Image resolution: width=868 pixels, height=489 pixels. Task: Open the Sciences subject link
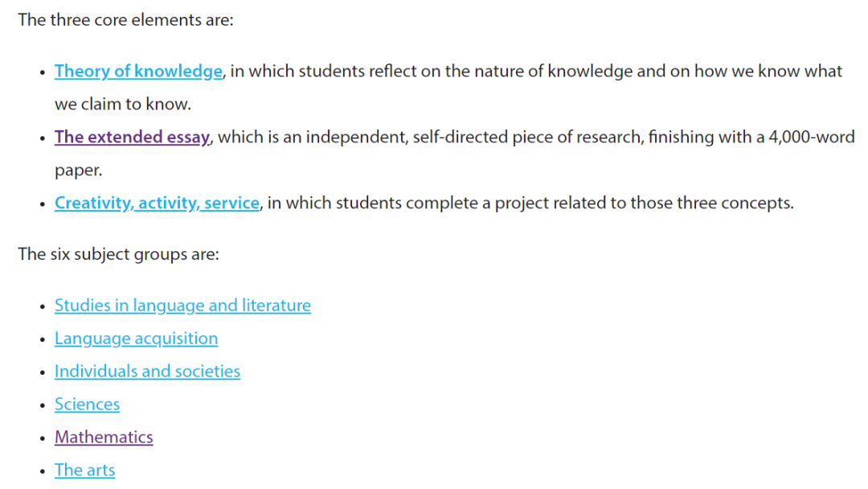(87, 405)
